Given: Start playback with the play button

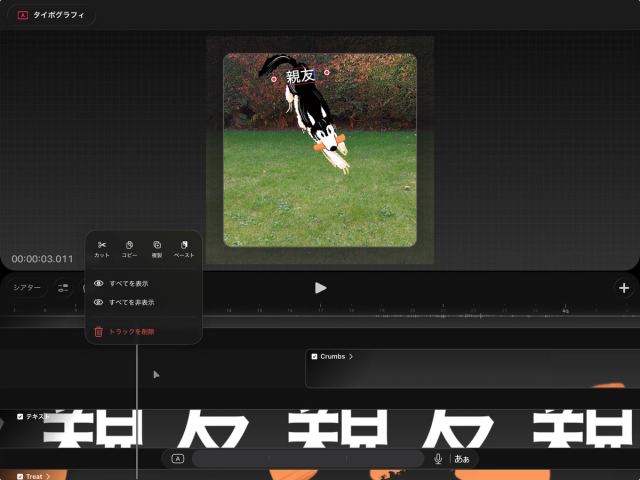Looking at the screenshot, I should [320, 288].
